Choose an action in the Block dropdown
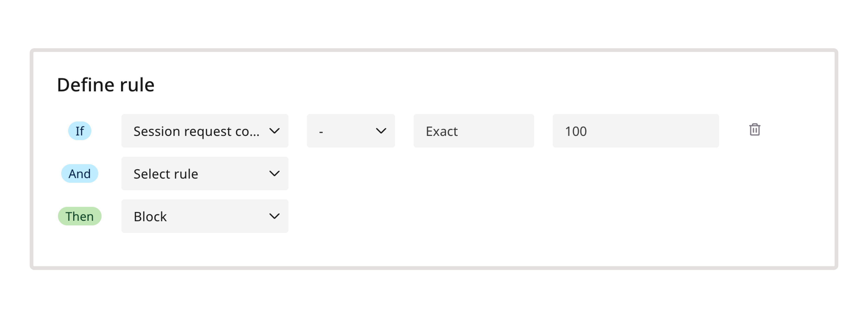868x333 pixels. pyautogui.click(x=204, y=216)
